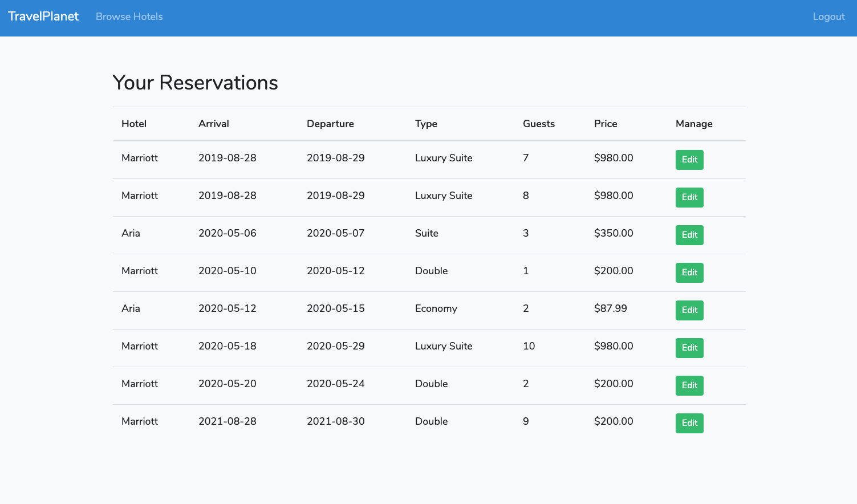
Task: Click the Your Reservations heading
Action: [195, 83]
